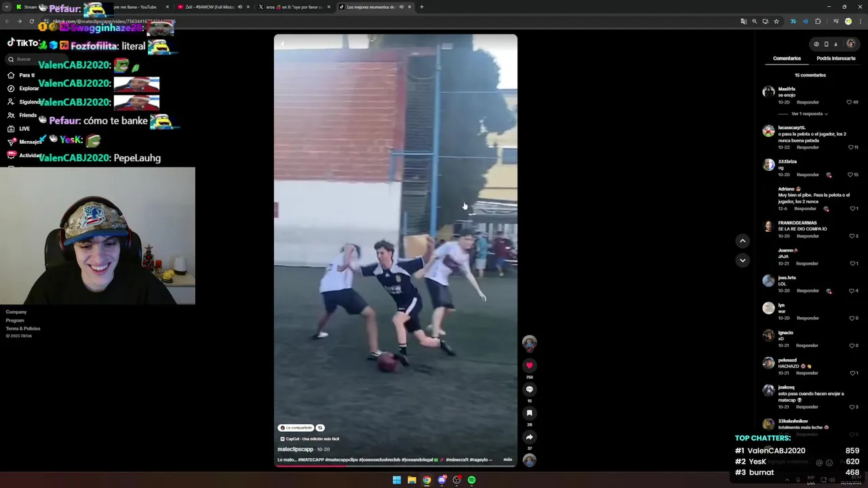
Task: Open Discord from the taskbar
Action: [441, 480]
